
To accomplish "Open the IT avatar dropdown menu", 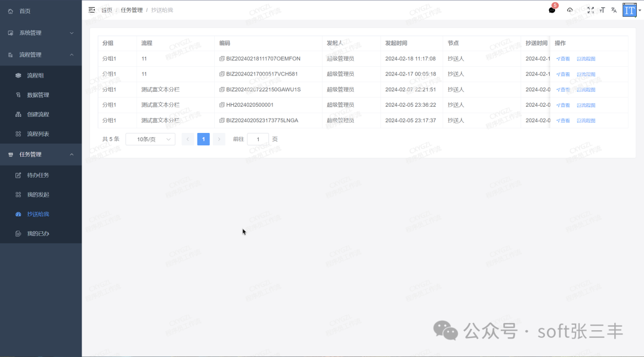I will pos(628,10).
